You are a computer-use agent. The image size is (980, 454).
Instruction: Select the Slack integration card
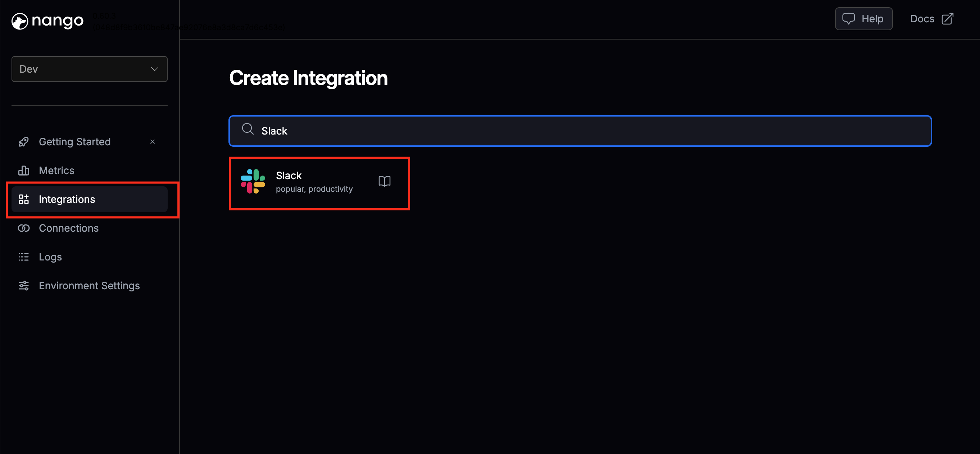point(319,183)
